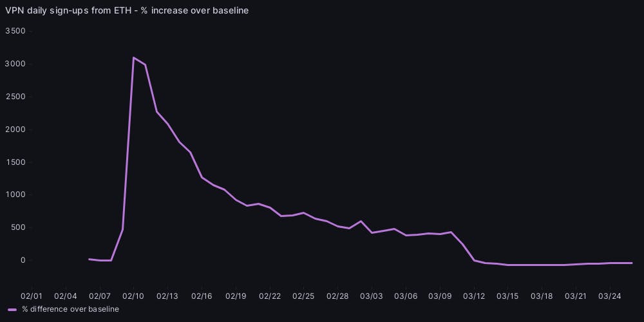Click the 500 y-axis value label
This screenshot has width=644, height=322.
click(17, 227)
